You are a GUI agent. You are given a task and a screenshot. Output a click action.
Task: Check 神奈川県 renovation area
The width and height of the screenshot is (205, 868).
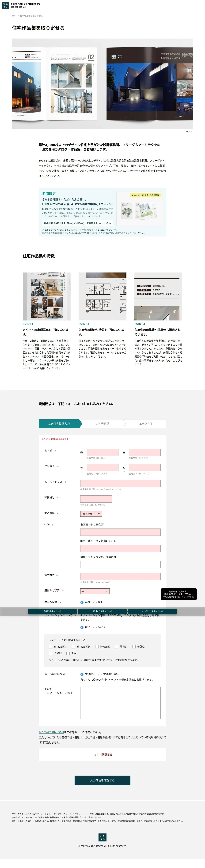click(97, 647)
